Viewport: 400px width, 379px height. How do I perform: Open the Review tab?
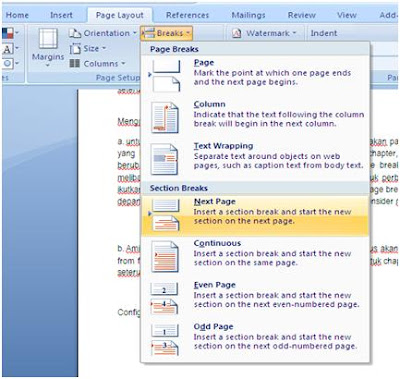click(x=302, y=15)
